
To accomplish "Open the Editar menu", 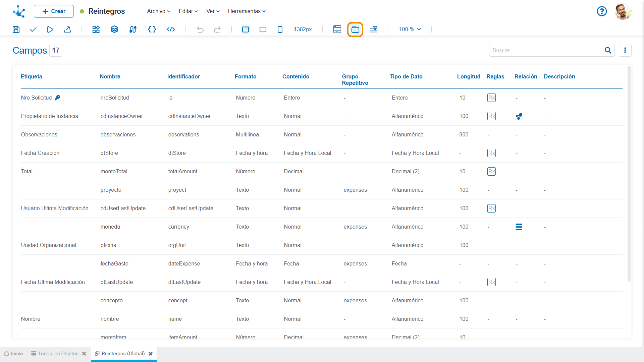I will (188, 11).
